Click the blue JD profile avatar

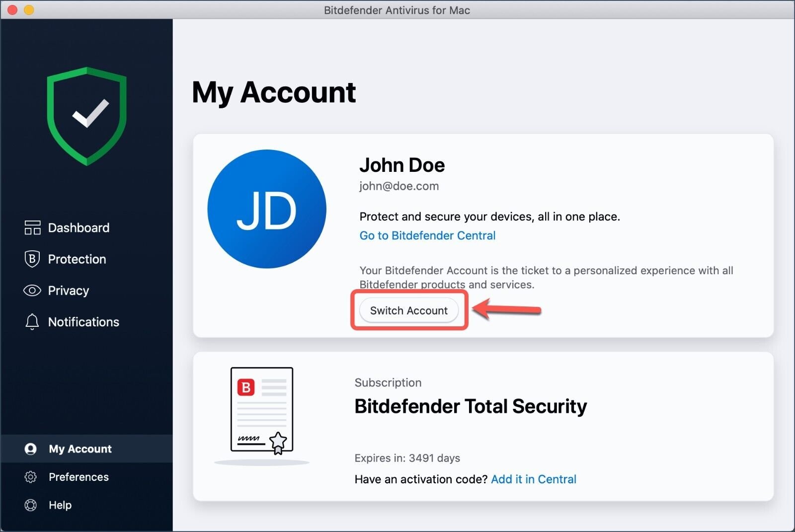267,209
